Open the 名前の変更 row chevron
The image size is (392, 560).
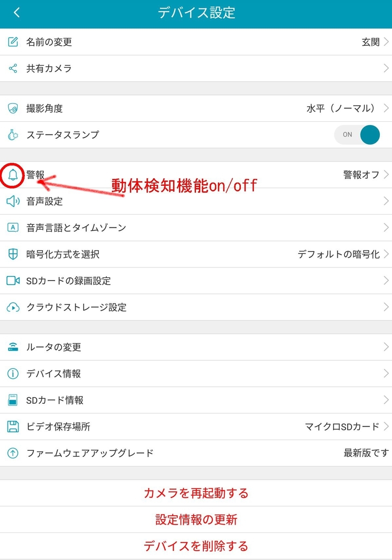pyautogui.click(x=386, y=42)
